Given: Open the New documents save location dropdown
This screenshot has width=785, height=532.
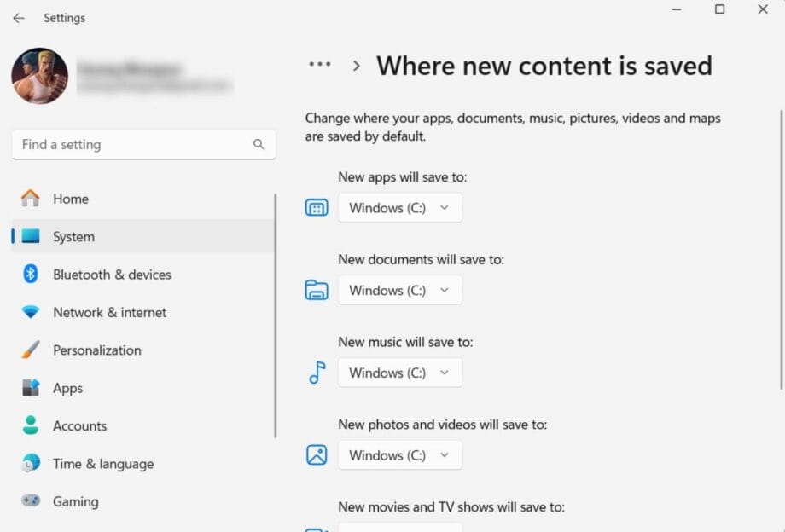Looking at the screenshot, I should [x=399, y=290].
